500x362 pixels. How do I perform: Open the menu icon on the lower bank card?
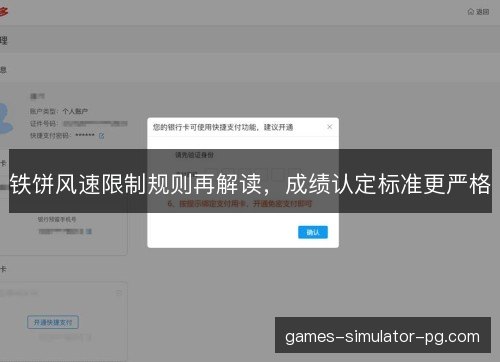click(x=119, y=293)
